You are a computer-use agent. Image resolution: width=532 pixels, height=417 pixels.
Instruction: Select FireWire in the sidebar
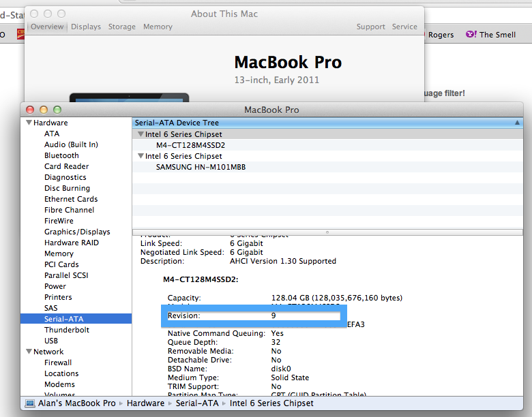(59, 221)
